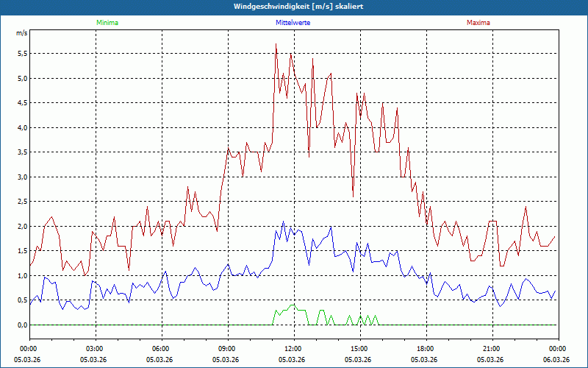Image resolution: width=588 pixels, height=368 pixels.
Task: Click the green Minima peak at 12:00
Action: pos(293,305)
